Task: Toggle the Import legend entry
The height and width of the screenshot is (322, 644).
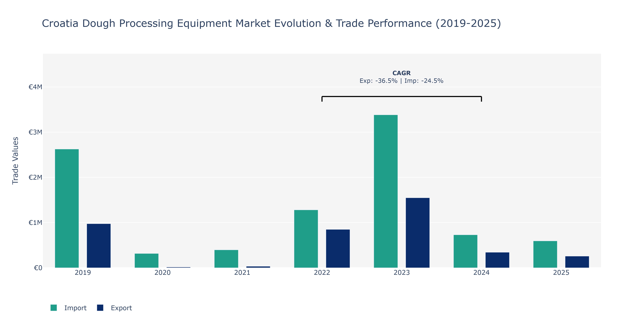Action: (x=68, y=308)
